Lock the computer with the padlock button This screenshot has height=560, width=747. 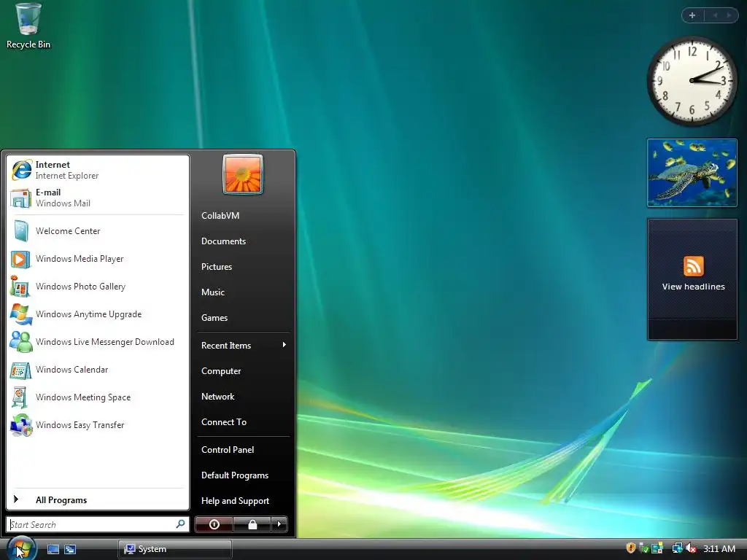(x=252, y=524)
